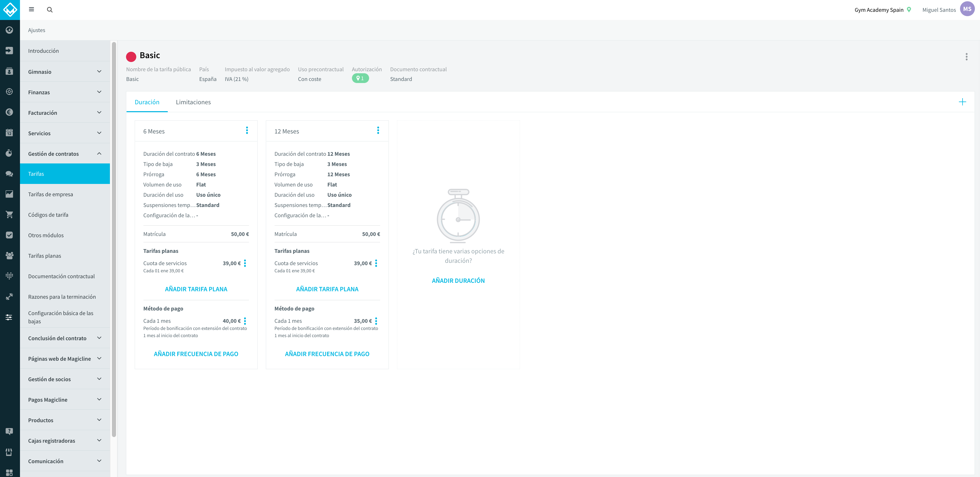Image resolution: width=980 pixels, height=477 pixels.
Task: Select Tarifas in the settings menu
Action: point(65,174)
